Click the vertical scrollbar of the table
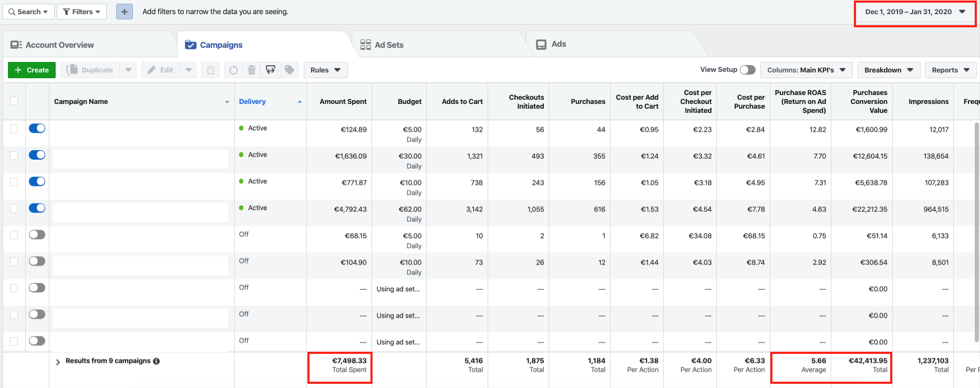980x388 pixels. [976, 231]
